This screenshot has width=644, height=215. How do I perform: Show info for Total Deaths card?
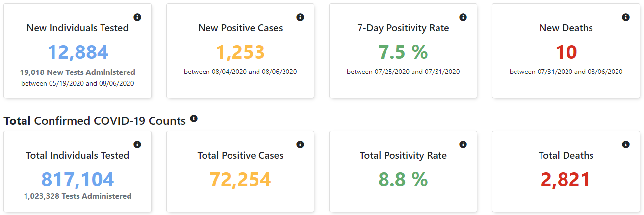(626, 144)
